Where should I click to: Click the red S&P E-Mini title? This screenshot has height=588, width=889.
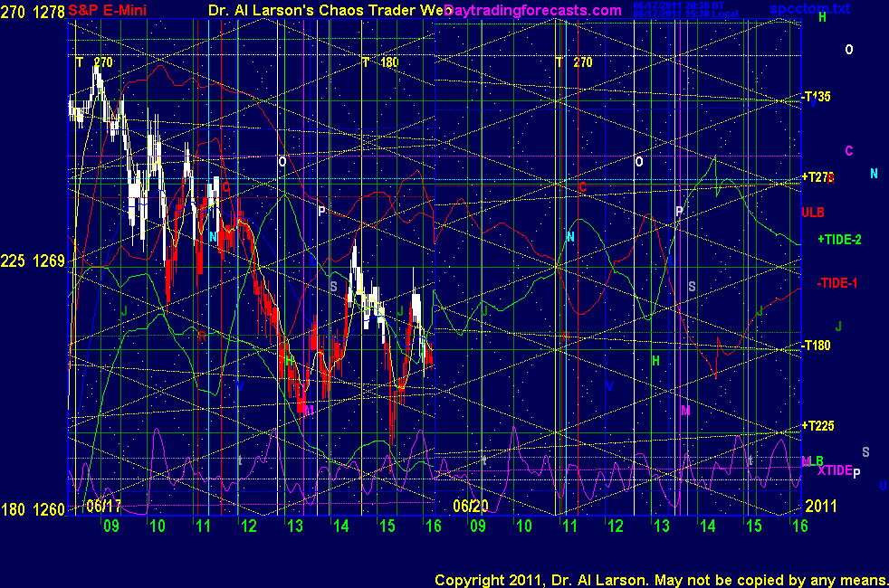click(x=107, y=10)
